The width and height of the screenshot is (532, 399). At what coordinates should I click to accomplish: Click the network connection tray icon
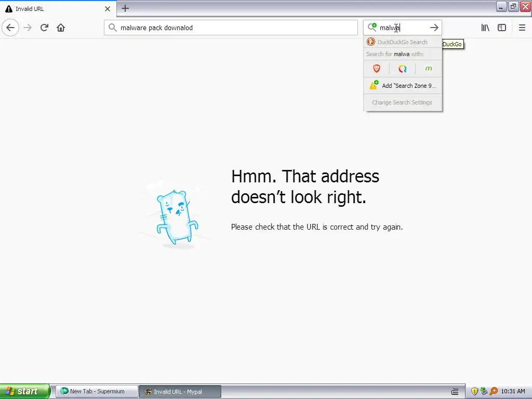(484, 391)
